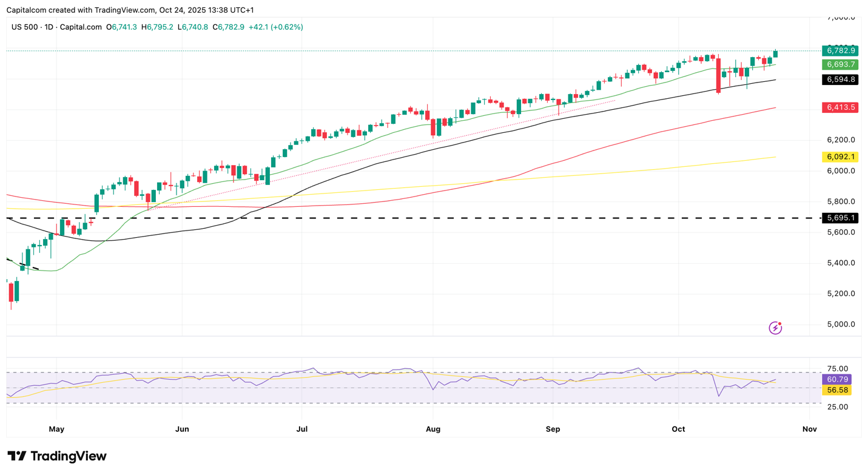This screenshot has width=868, height=475.
Task: Click the Jul label on the time axis
Action: (302, 429)
